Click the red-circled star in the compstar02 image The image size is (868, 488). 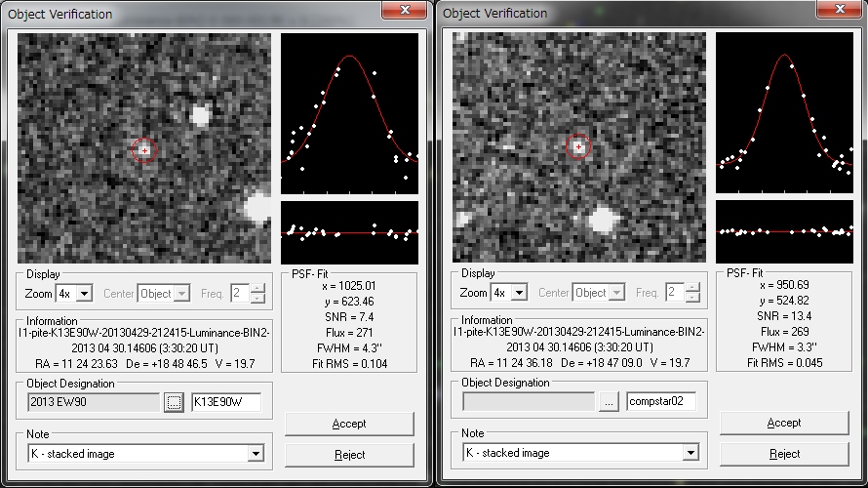[578, 146]
